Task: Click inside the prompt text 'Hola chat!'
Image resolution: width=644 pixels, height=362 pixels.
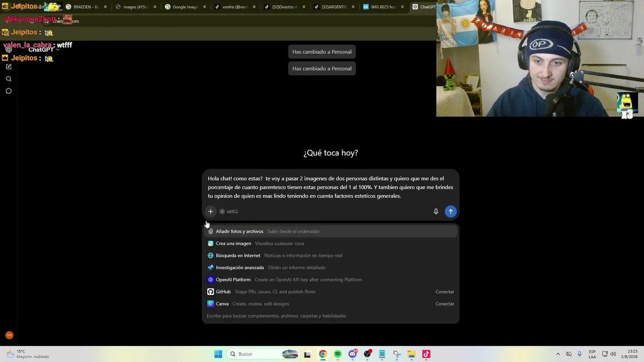Action: (x=220, y=178)
